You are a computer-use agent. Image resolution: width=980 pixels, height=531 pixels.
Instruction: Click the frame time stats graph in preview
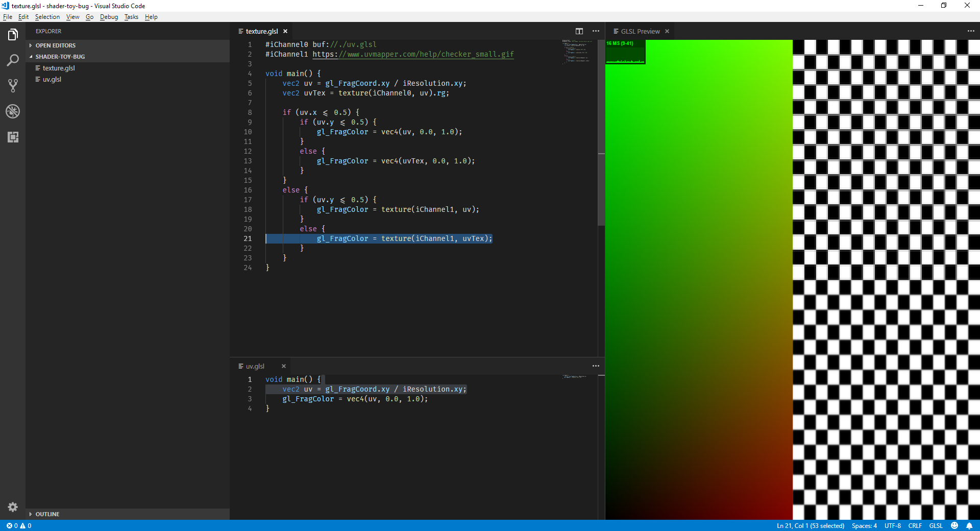click(625, 52)
